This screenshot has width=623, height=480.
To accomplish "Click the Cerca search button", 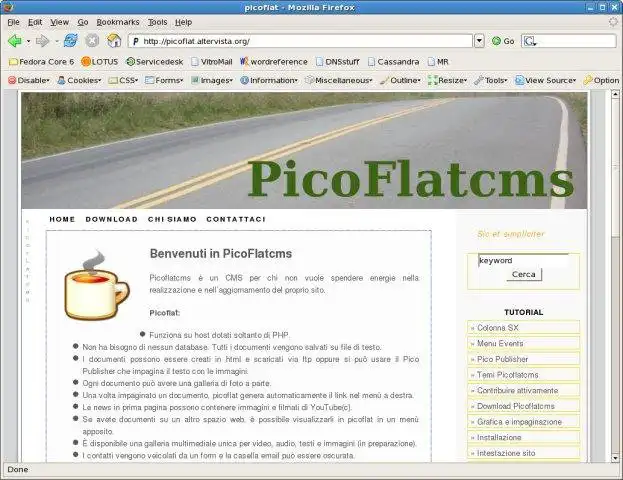I will [524, 274].
